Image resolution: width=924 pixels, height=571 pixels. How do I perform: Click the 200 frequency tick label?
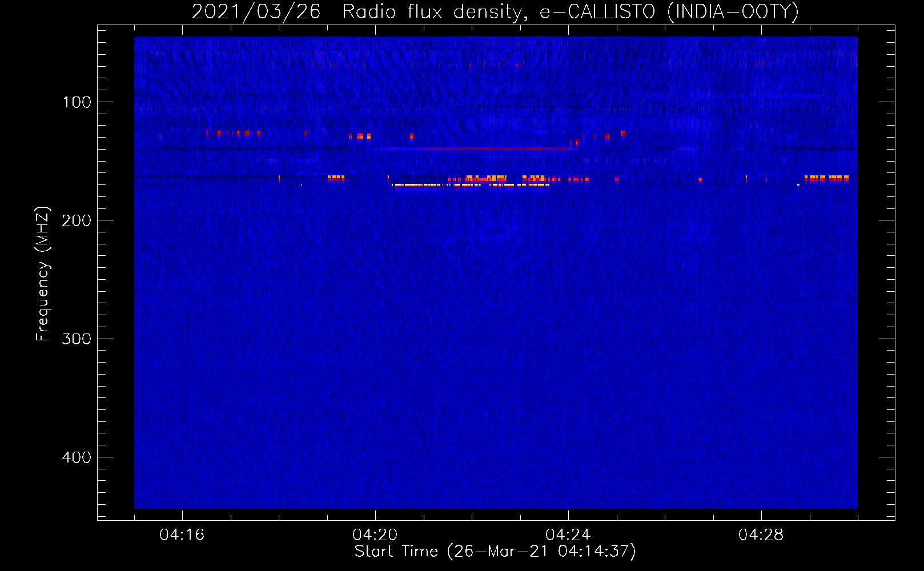coord(77,220)
